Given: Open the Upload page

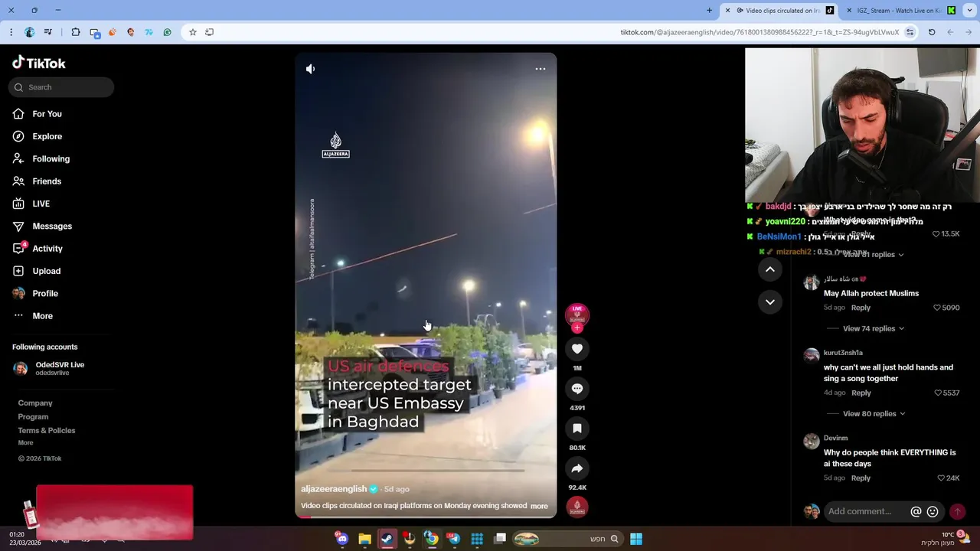Looking at the screenshot, I should point(37,271).
